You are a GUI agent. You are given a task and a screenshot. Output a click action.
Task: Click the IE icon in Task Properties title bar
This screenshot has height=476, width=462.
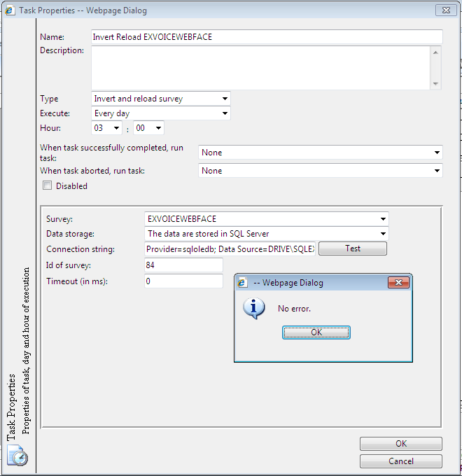10,10
